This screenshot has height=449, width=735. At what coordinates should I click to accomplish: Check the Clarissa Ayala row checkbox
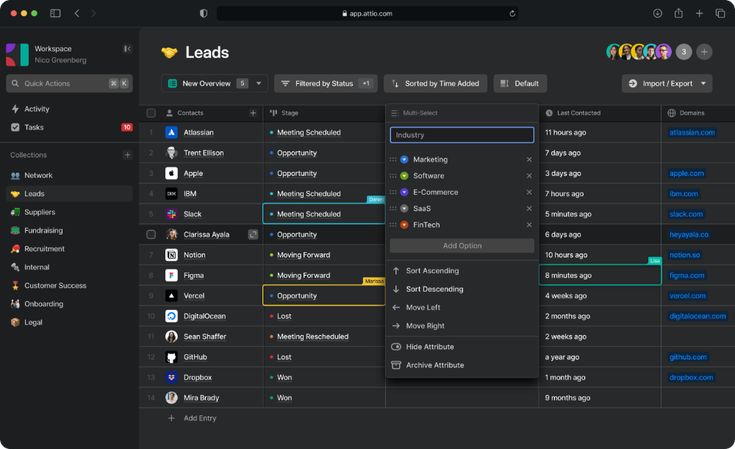click(151, 234)
